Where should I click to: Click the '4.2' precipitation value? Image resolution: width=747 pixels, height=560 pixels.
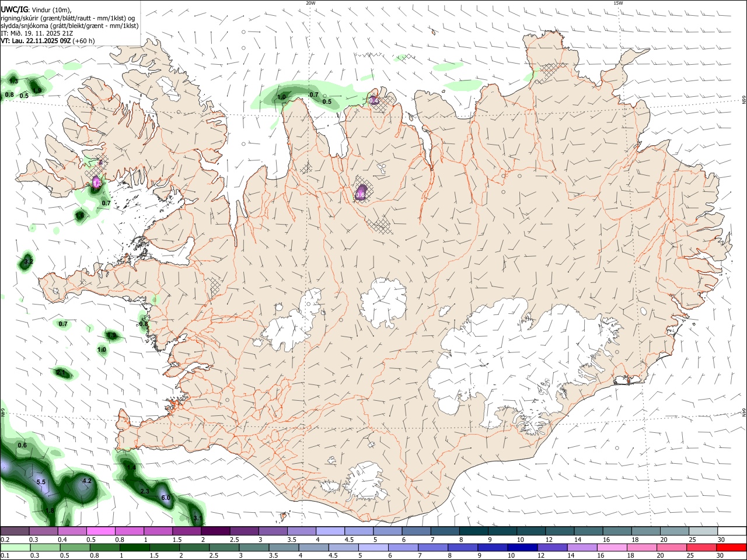[x=87, y=481]
